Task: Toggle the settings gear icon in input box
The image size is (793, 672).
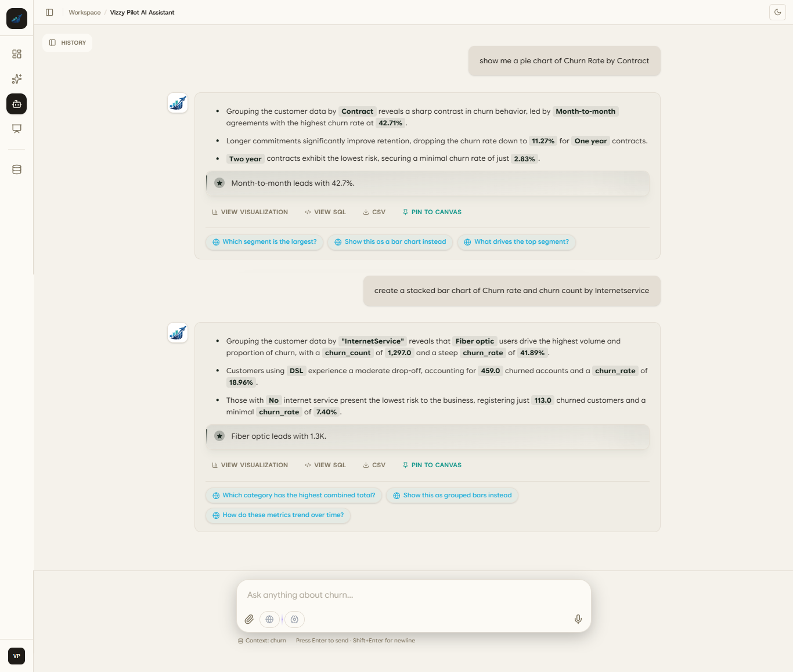Action: (x=294, y=619)
